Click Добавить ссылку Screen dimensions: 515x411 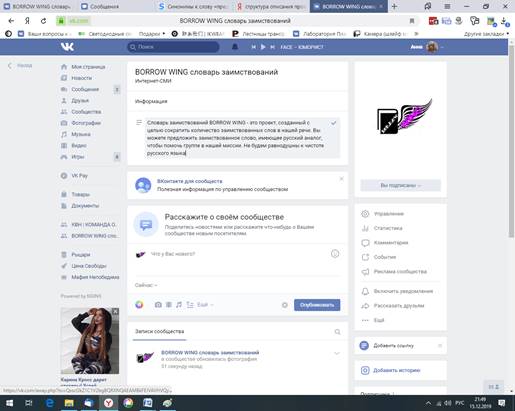click(x=393, y=346)
